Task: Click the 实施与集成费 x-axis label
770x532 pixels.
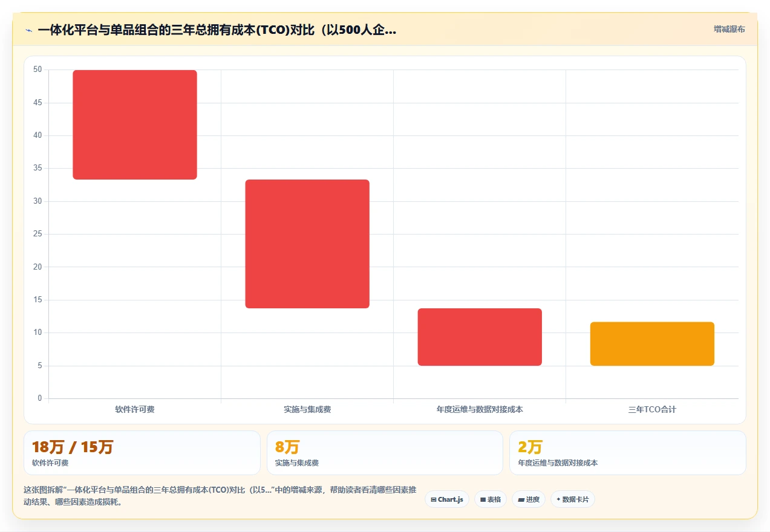Action: [x=307, y=409]
